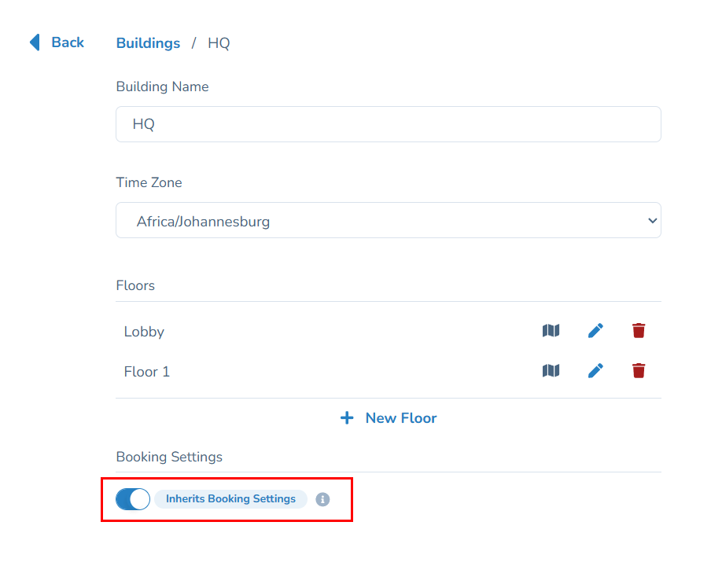
Task: Add a floor with New Floor
Action: (x=400, y=417)
